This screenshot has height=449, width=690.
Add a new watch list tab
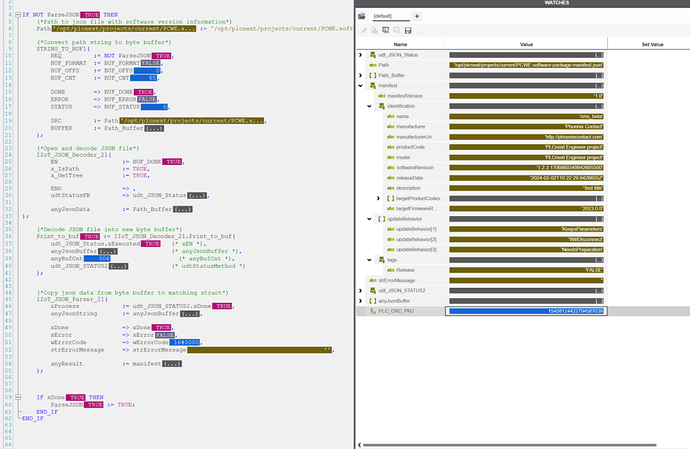click(x=417, y=17)
